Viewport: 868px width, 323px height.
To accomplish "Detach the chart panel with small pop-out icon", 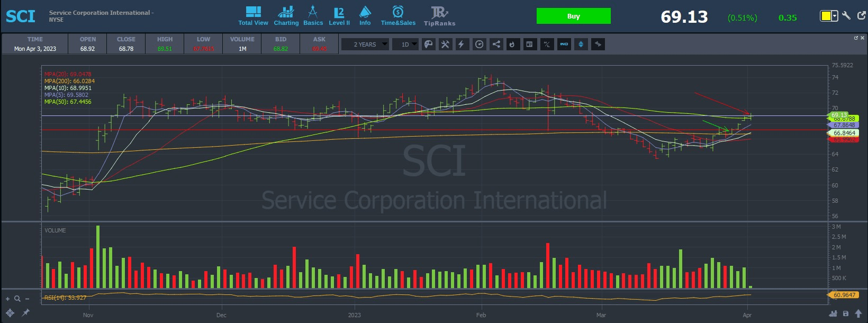I will pos(856,38).
